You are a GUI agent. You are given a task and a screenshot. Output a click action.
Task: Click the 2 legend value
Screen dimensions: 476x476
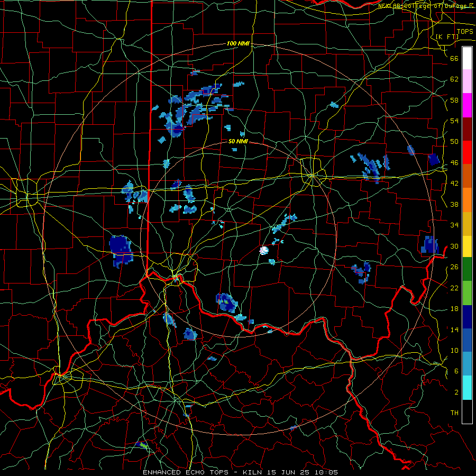(456, 392)
